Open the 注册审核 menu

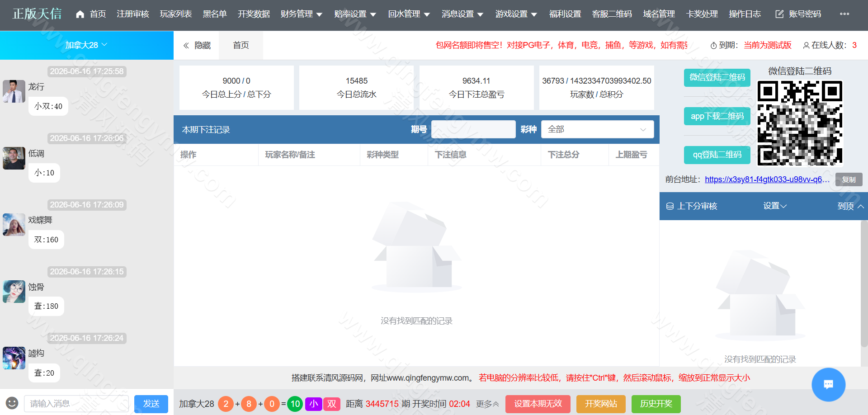point(133,14)
